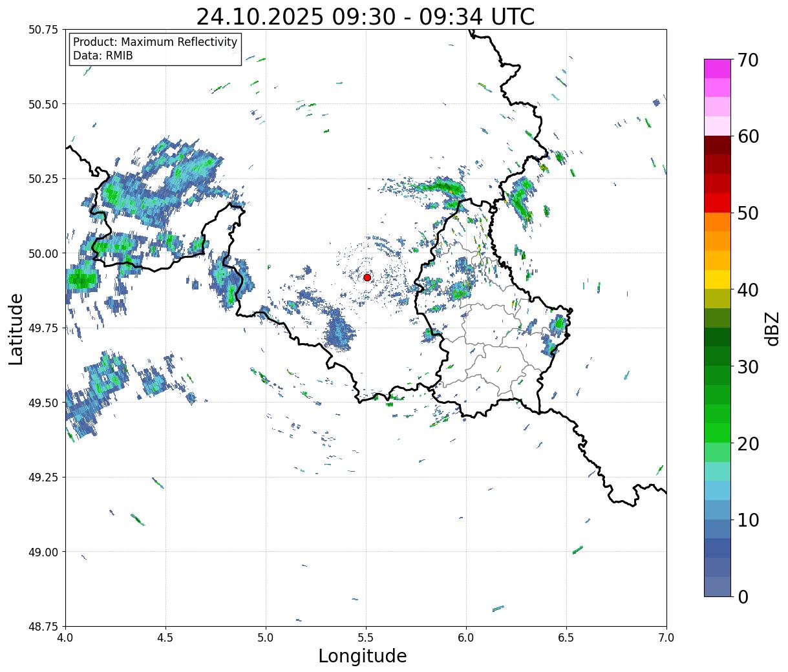The width and height of the screenshot is (788, 672).
Task: Click the longitude tick label 4.5
Action: pos(165,638)
